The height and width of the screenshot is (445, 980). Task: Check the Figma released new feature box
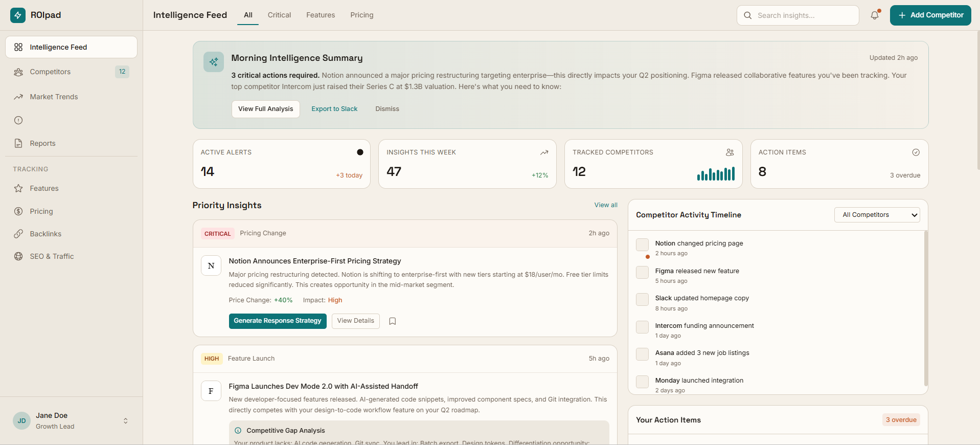tap(642, 272)
